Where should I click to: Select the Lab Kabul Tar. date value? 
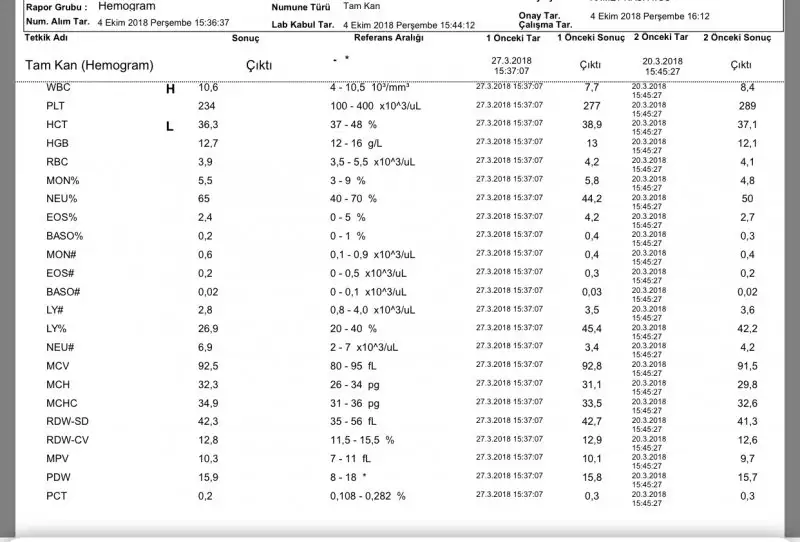408,23
